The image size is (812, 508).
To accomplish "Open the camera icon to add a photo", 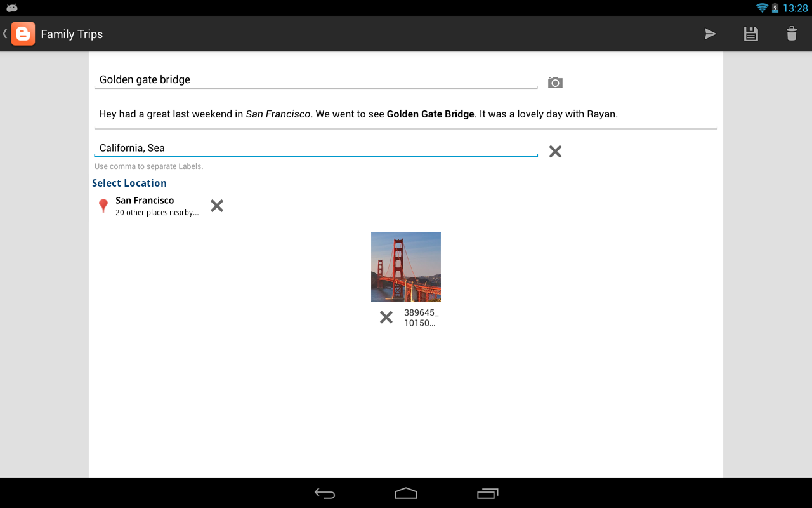I will [555, 82].
